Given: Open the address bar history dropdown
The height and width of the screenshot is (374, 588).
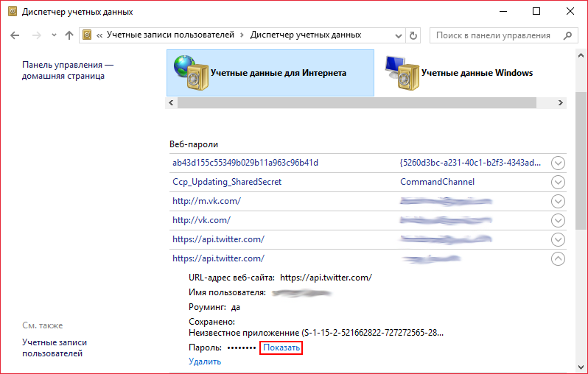Looking at the screenshot, I should (x=398, y=35).
